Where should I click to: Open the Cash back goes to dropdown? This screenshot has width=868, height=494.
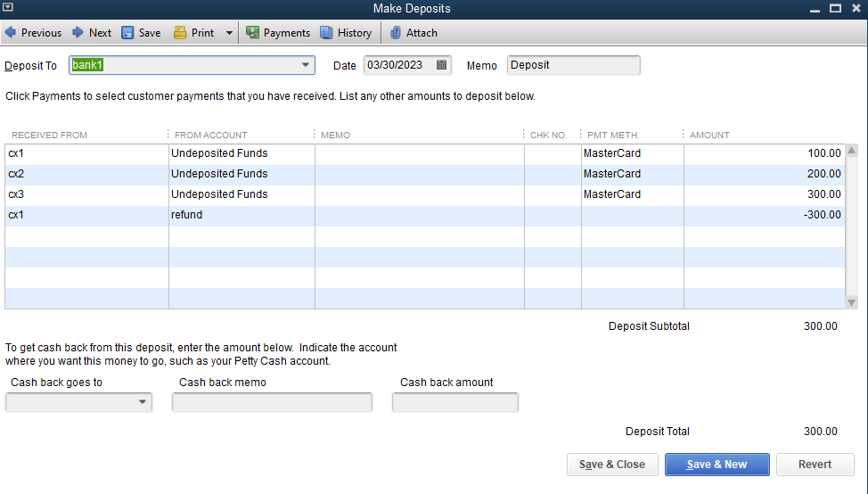(x=143, y=403)
